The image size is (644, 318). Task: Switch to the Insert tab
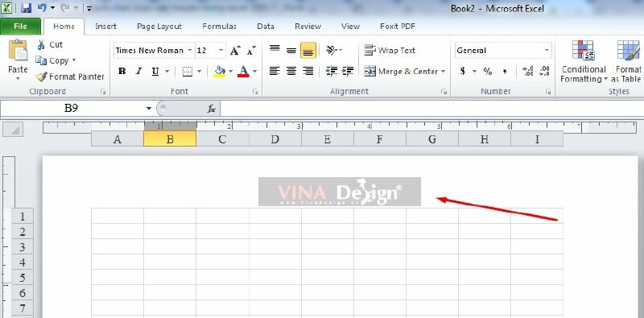(105, 27)
